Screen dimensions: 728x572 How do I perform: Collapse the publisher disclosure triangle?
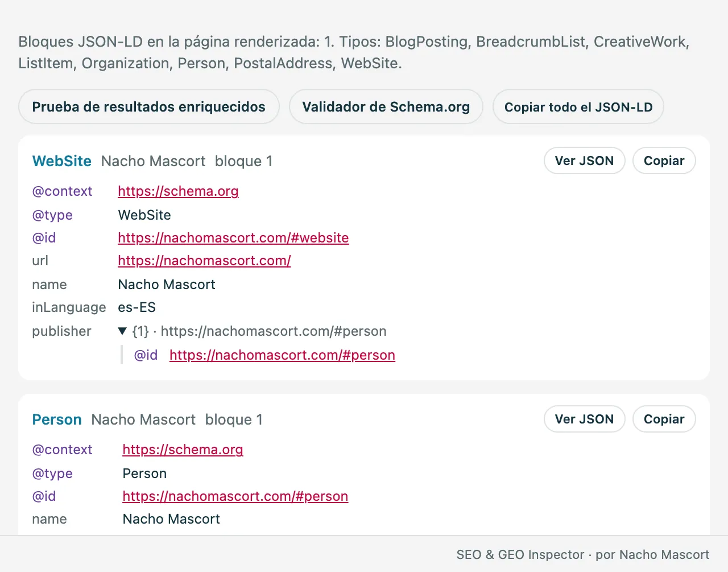tap(122, 331)
